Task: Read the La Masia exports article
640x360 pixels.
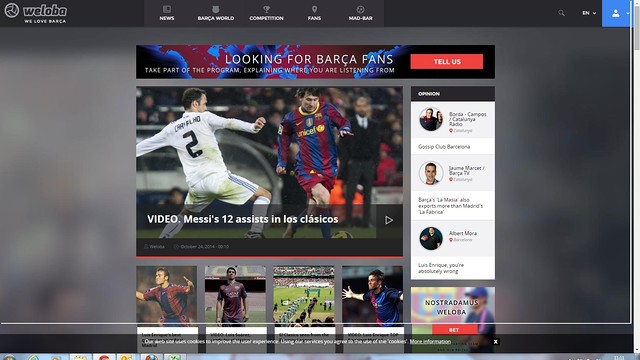Action: (x=450, y=206)
